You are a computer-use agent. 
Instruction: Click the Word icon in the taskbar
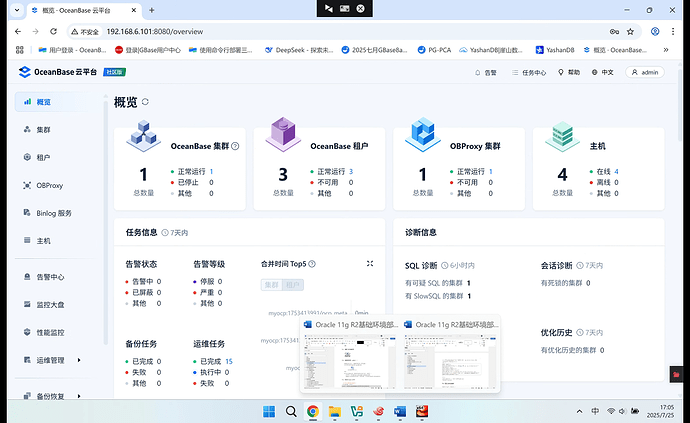[400, 412]
